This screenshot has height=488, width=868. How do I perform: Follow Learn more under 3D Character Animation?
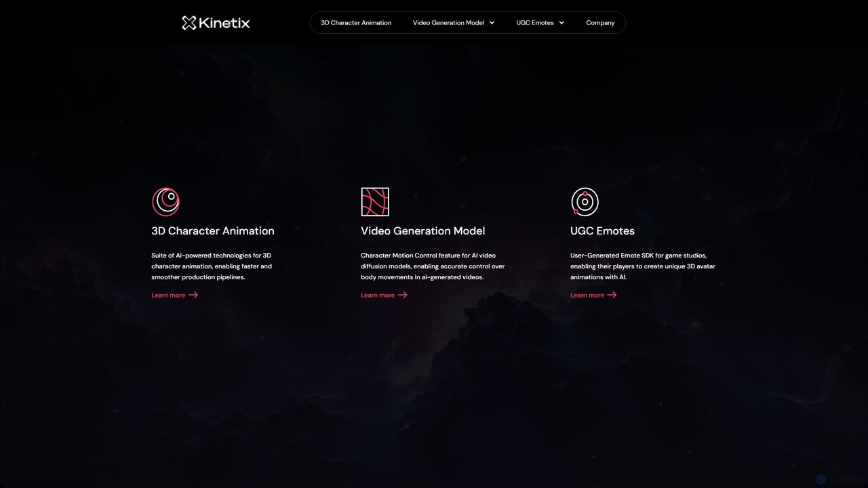175,295
